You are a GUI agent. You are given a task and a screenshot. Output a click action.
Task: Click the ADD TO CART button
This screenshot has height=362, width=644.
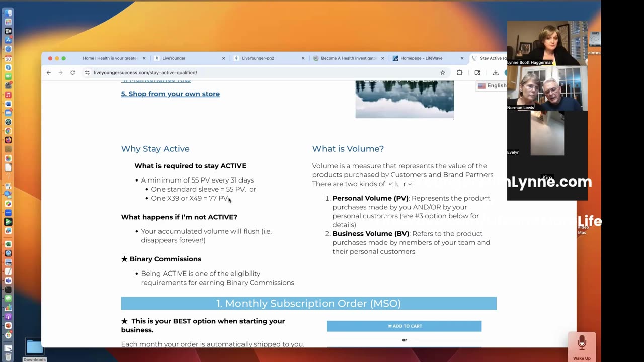click(x=404, y=326)
